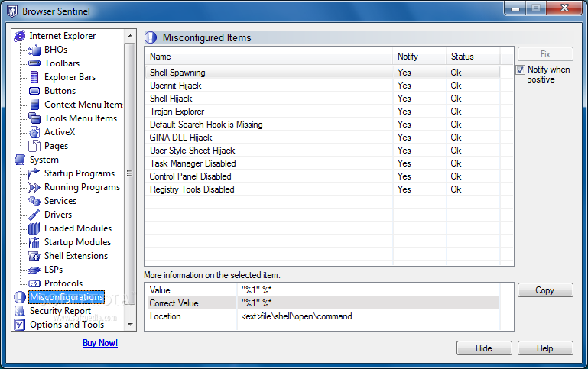Click the Pages document icon
This screenshot has width=588, height=369.
point(34,146)
